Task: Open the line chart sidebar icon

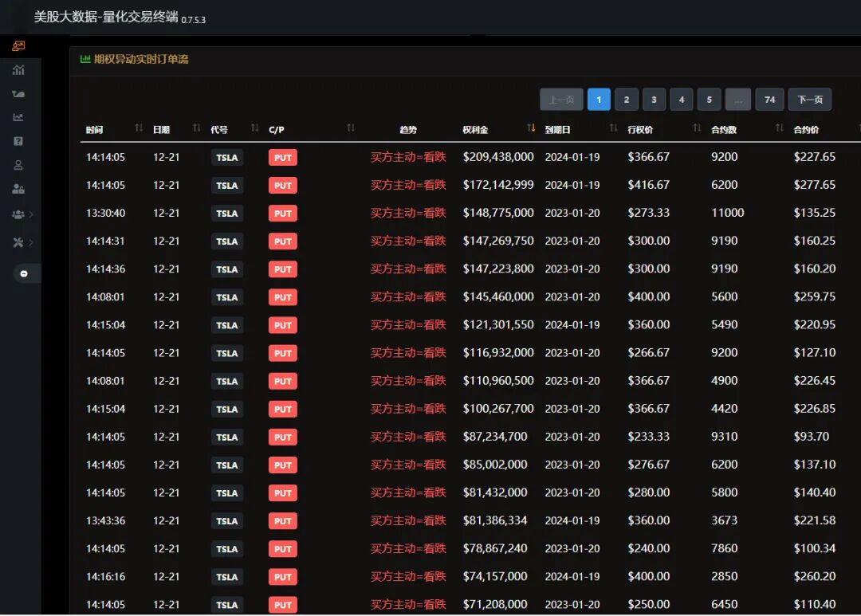Action: [x=18, y=117]
